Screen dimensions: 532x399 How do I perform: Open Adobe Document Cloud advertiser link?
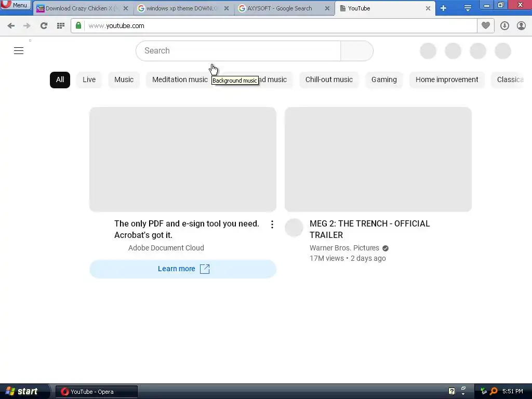(166, 248)
